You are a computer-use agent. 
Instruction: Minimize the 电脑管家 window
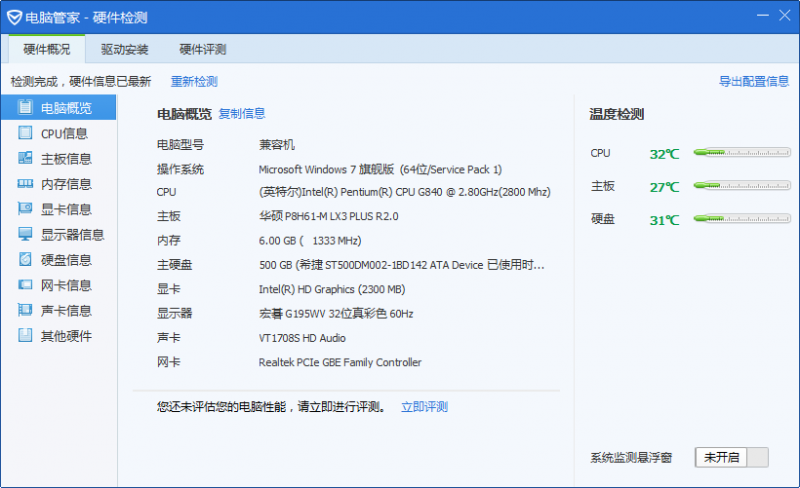click(762, 15)
